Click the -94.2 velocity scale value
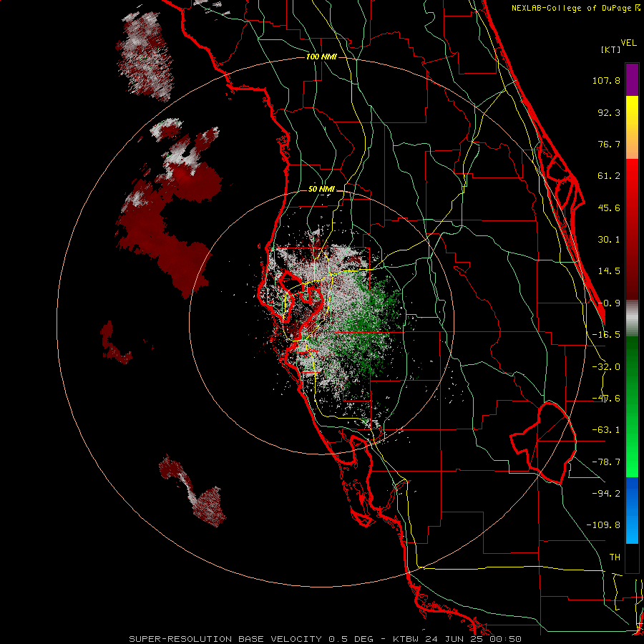 click(606, 493)
